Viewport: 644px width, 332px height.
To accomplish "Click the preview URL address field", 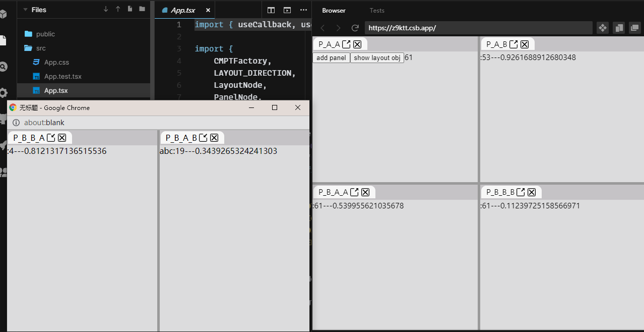I will (x=478, y=28).
